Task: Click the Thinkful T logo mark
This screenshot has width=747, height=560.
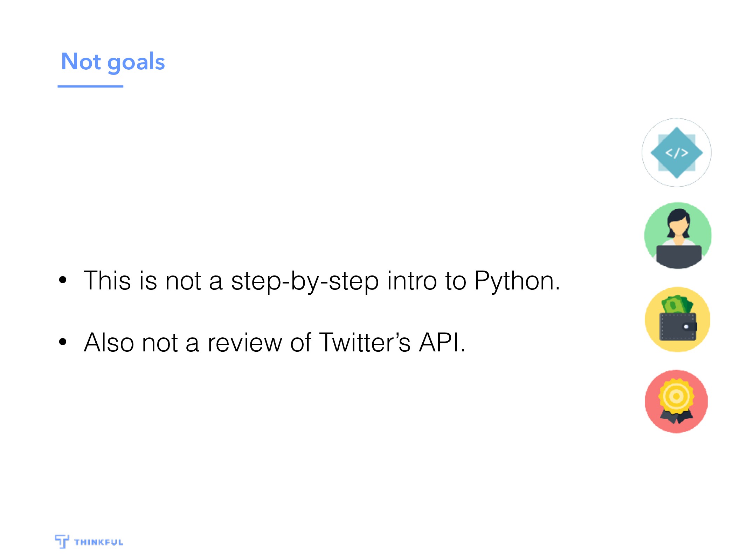Action: point(62,541)
